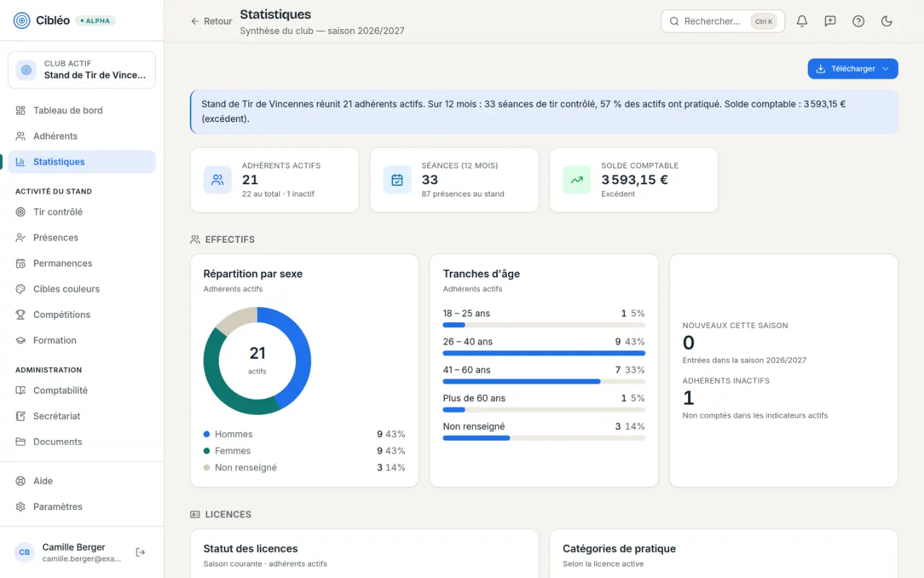The width and height of the screenshot is (924, 578).
Task: Focus the Rechercher search field
Action: [x=723, y=21]
